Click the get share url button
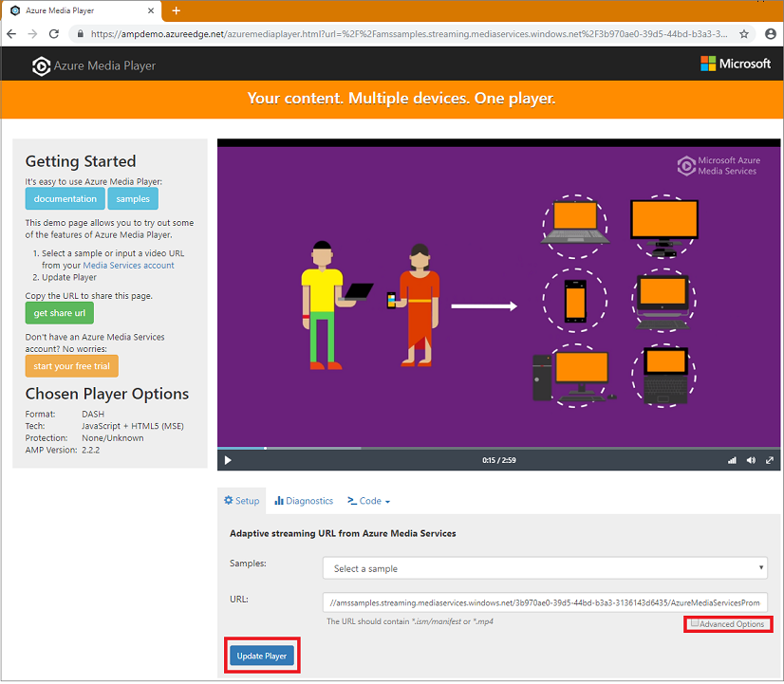784x684 pixels. [x=60, y=313]
